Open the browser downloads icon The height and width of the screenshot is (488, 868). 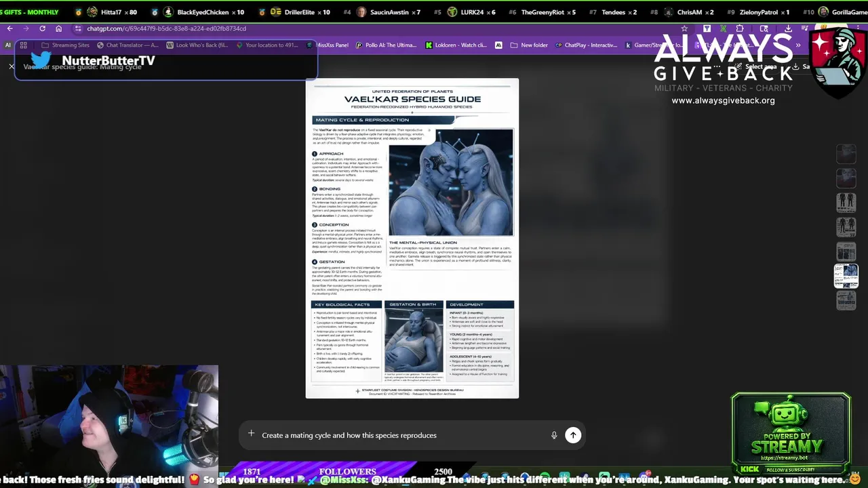788,28
